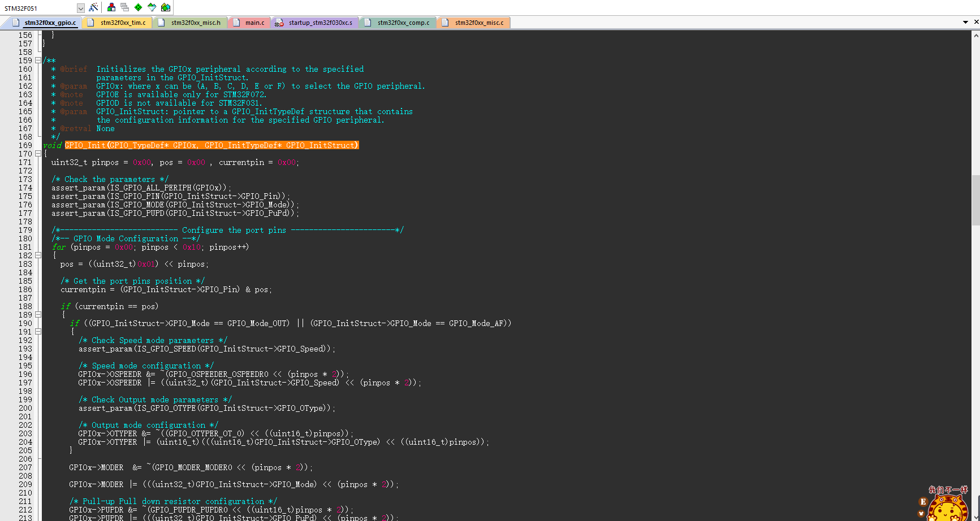The height and width of the screenshot is (521, 980).
Task: Collapse the for loop block at line 182
Action: (x=38, y=255)
